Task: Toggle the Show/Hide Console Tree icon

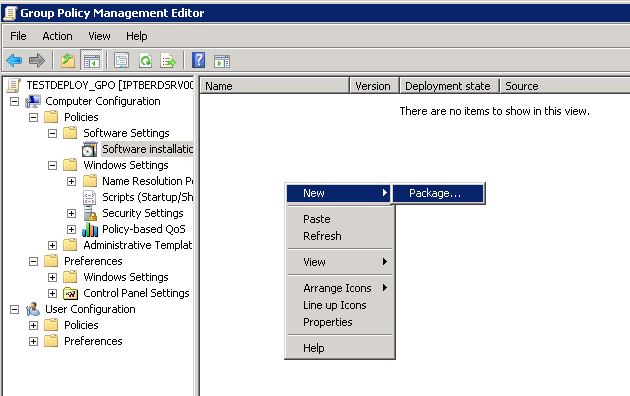Action: [92, 61]
